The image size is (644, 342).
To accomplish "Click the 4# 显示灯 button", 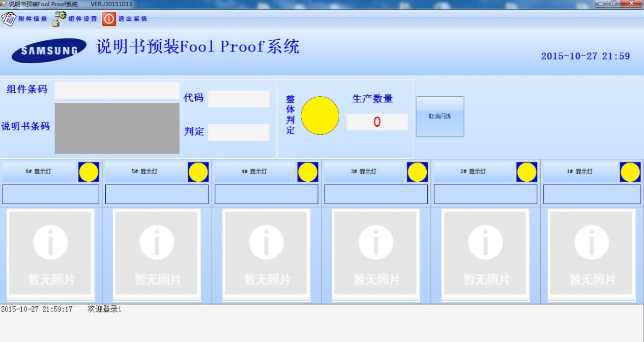I will click(x=254, y=172).
